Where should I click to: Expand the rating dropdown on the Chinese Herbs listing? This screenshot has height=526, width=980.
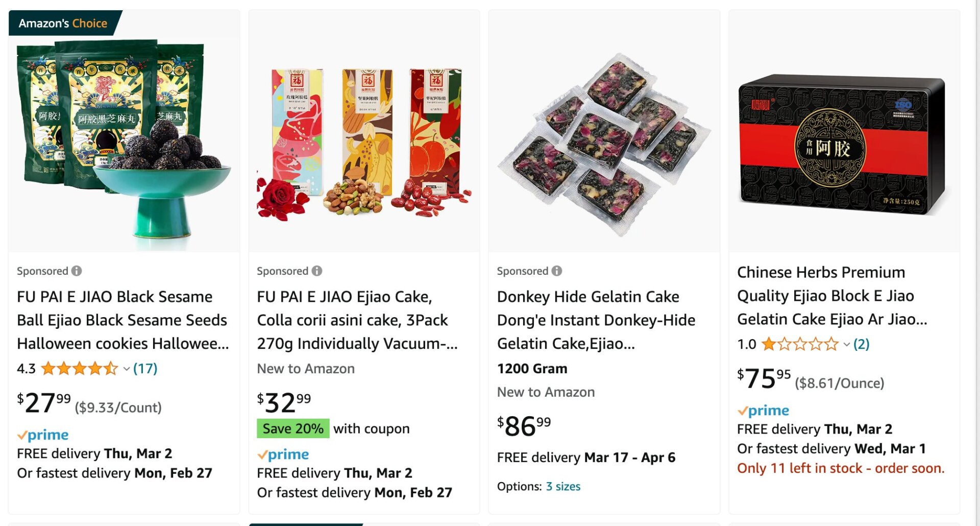click(847, 346)
